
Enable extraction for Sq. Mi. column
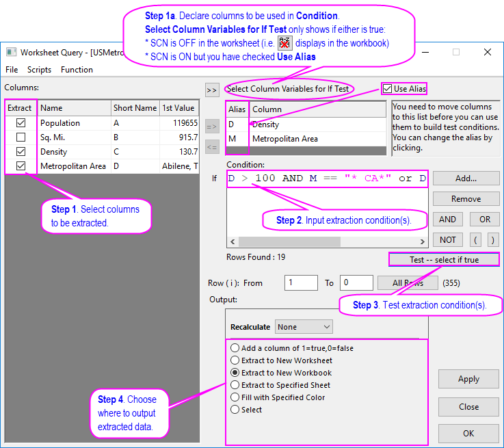tap(21, 137)
